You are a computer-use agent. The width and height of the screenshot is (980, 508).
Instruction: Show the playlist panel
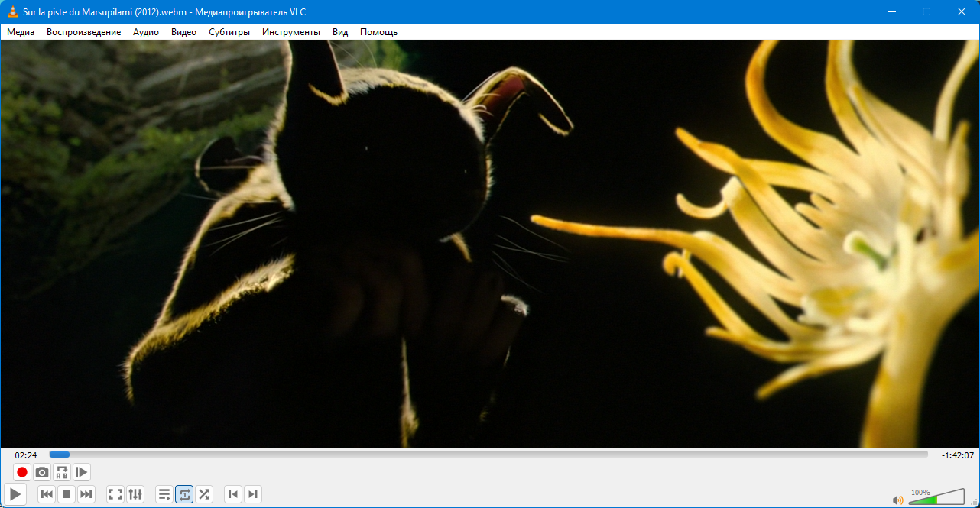click(164, 494)
